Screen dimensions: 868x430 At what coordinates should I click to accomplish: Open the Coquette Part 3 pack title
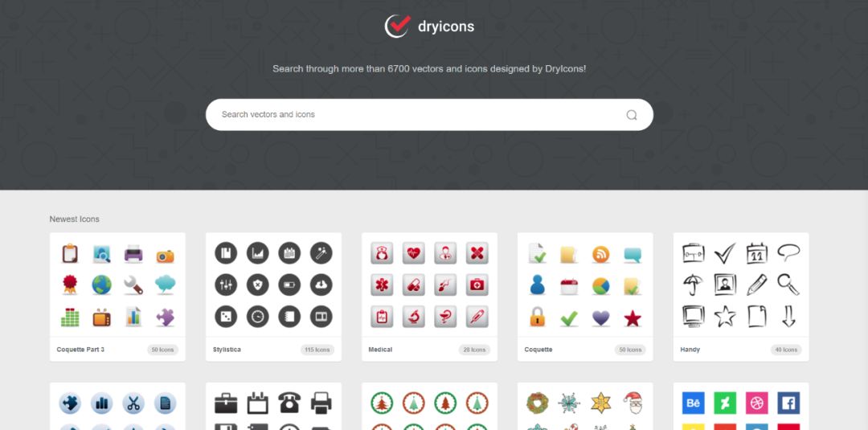tap(80, 350)
